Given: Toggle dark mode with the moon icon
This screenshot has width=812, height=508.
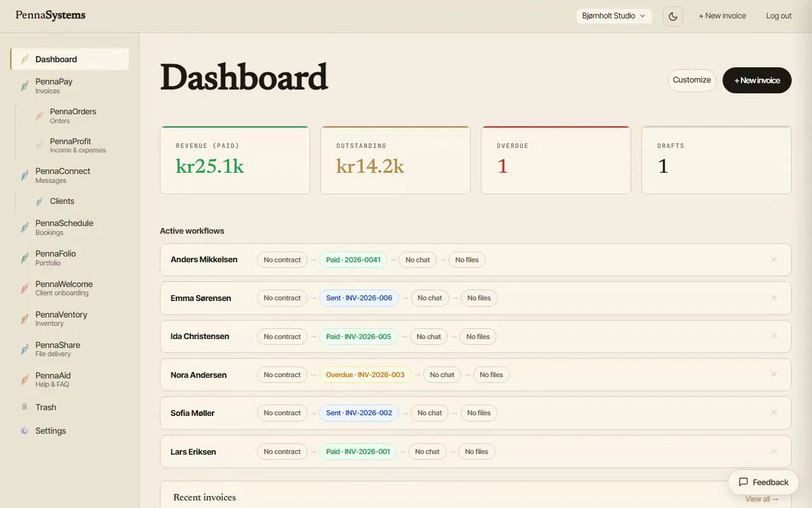Looking at the screenshot, I should tap(672, 16).
